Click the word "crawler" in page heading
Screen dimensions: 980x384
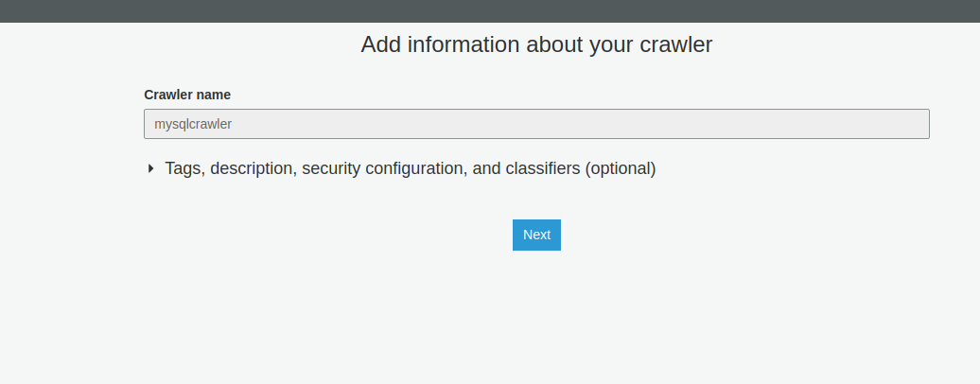pos(678,44)
